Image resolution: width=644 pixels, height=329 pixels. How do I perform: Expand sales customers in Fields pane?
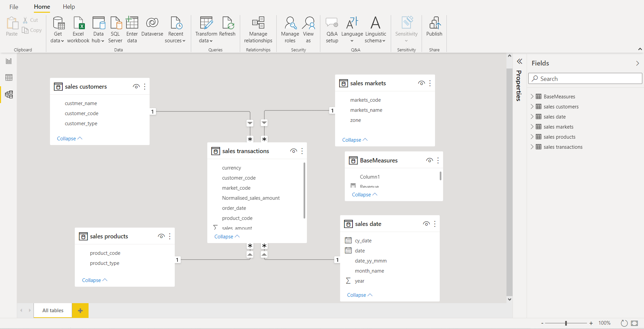coord(532,106)
